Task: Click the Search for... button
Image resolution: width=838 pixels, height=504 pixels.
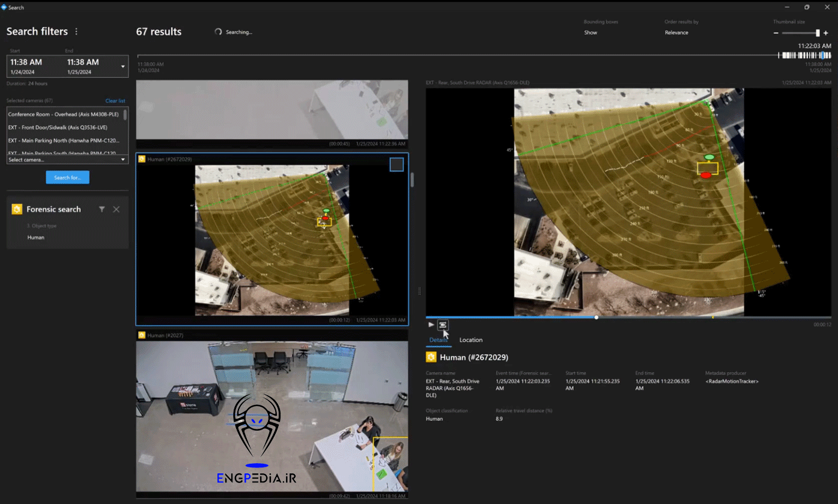Action: pyautogui.click(x=67, y=177)
